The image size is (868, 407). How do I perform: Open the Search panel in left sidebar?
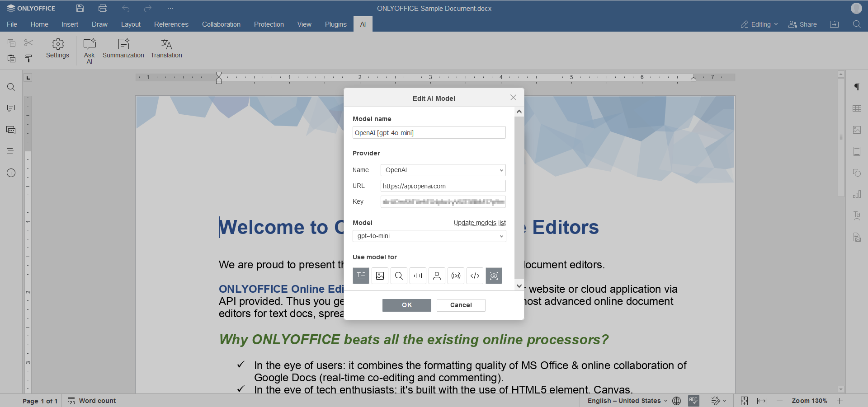pos(11,87)
